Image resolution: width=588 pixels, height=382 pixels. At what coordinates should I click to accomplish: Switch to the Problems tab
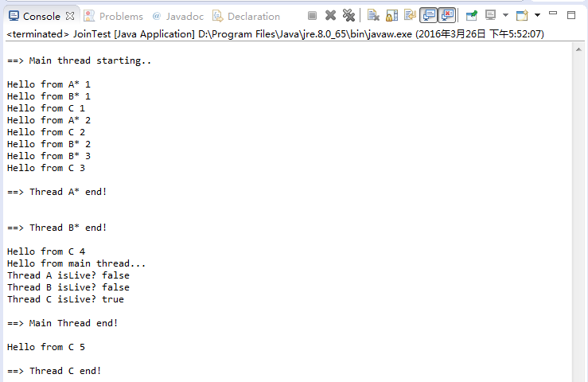(114, 17)
